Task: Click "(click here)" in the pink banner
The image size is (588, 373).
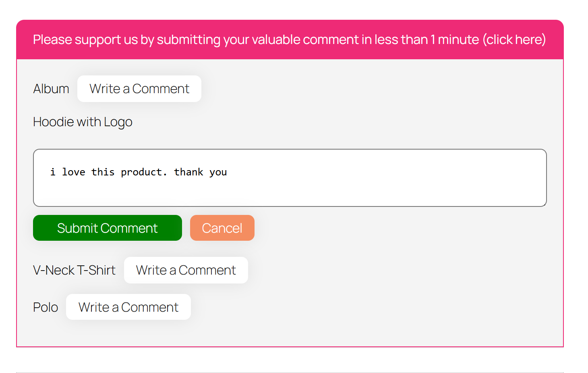Action: (514, 40)
